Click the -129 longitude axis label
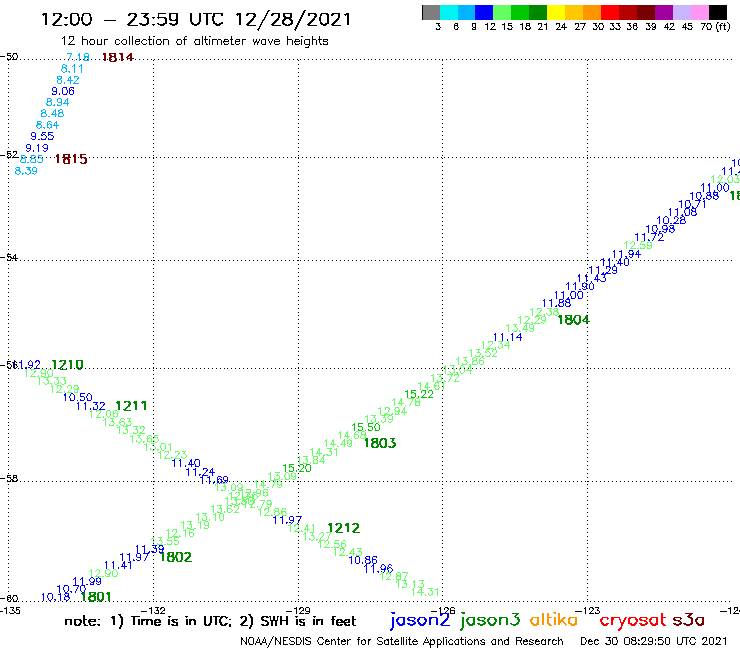740x650 pixels. pos(298,611)
